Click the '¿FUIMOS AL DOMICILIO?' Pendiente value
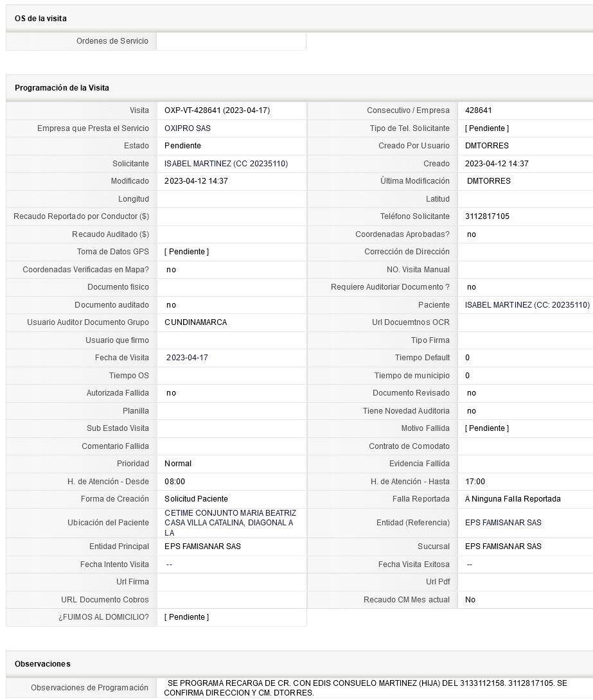The height and width of the screenshot is (700, 593). point(186,617)
